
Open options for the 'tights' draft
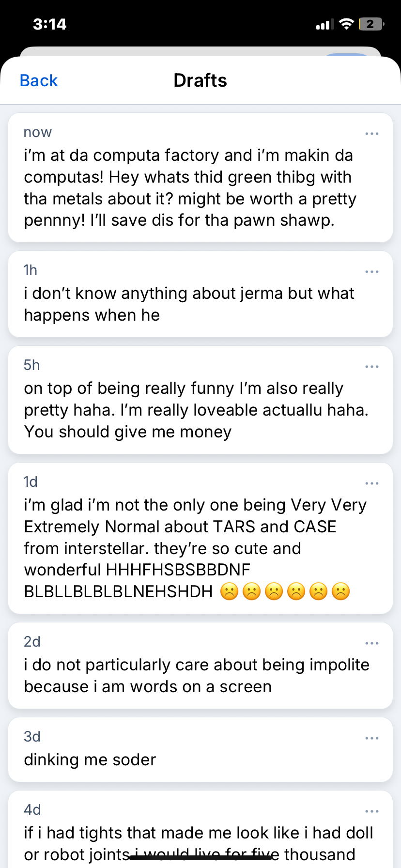coord(371,811)
